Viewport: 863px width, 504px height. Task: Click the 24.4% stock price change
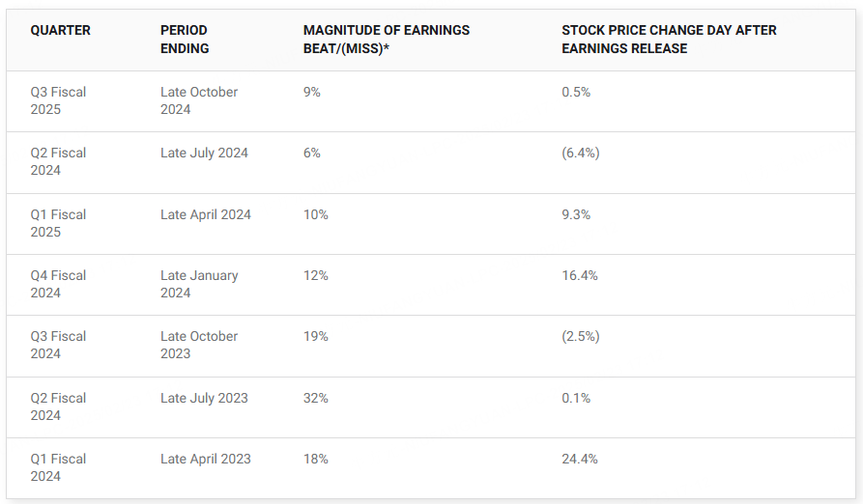[580, 459]
